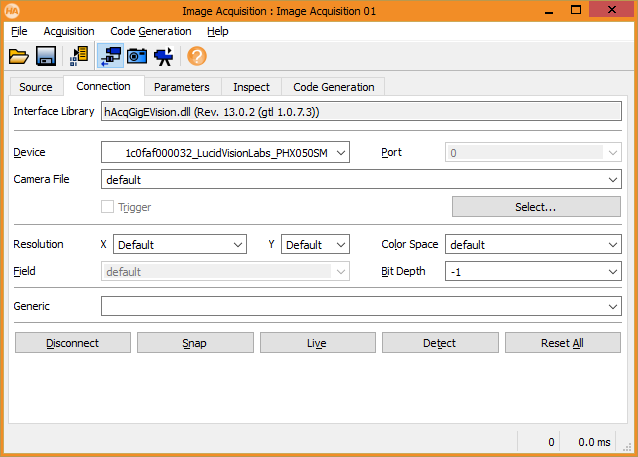Open the File menu
Image resolution: width=638 pixels, height=457 pixels.
click(19, 31)
